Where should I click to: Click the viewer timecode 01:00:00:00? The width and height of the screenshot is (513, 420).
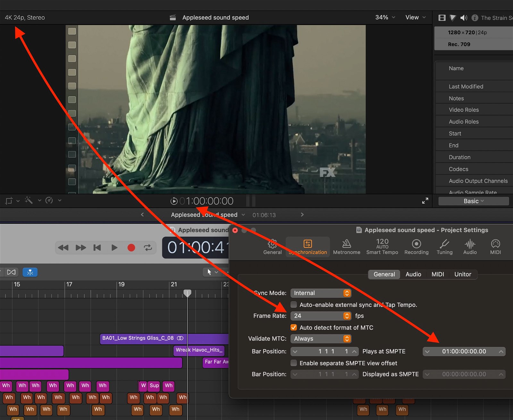(x=206, y=201)
